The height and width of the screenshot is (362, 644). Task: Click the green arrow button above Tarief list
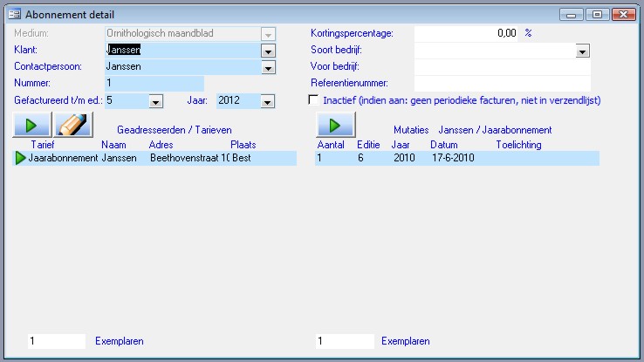(x=31, y=126)
